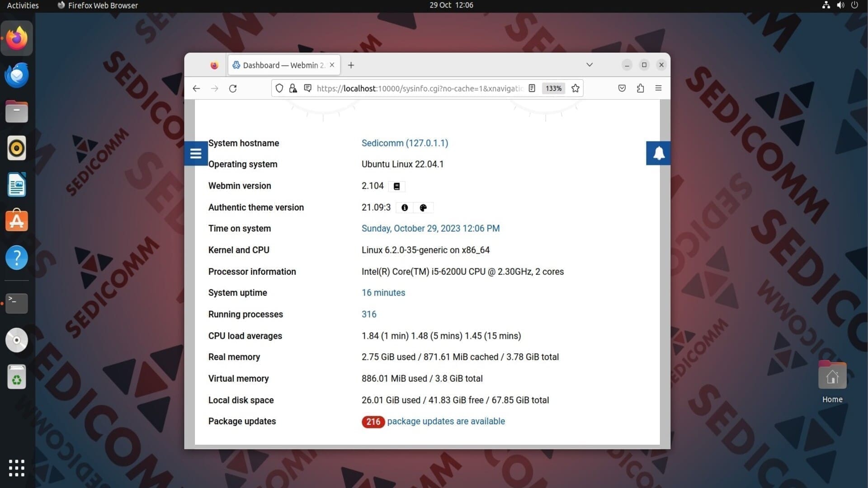
Task: Bookmark this page with the star icon
Action: coord(575,89)
